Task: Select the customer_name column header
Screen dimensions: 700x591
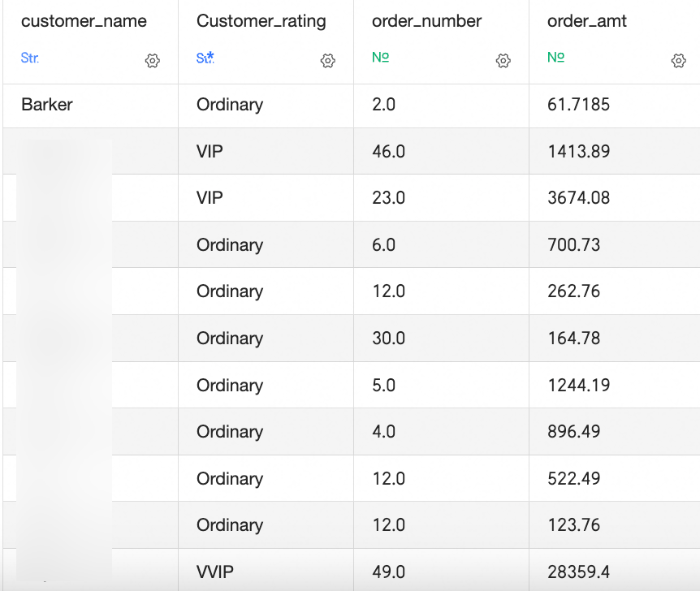Action: pos(84,22)
